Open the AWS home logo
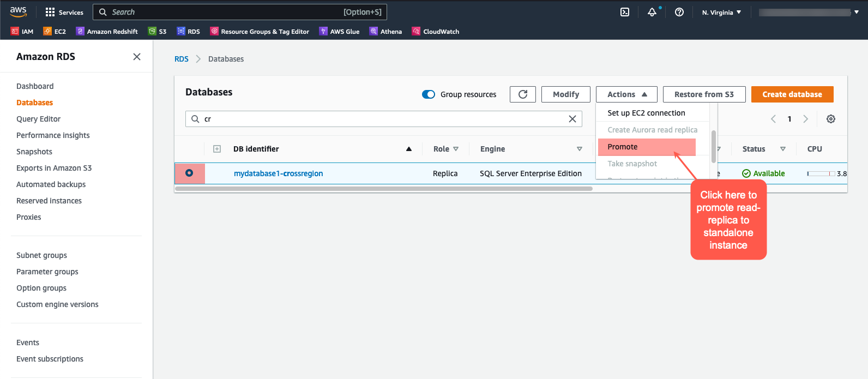The width and height of the screenshot is (868, 379). pos(18,12)
